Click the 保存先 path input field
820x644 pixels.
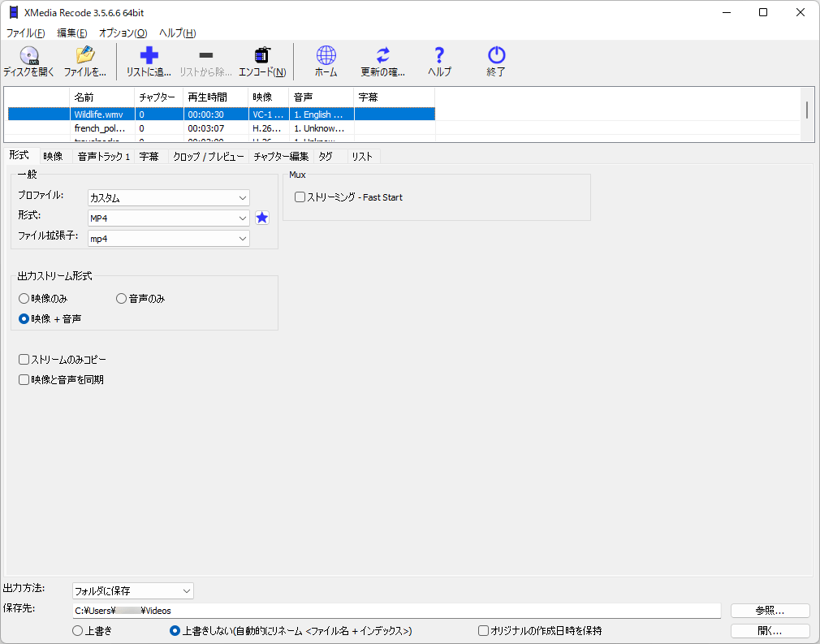pyautogui.click(x=396, y=611)
